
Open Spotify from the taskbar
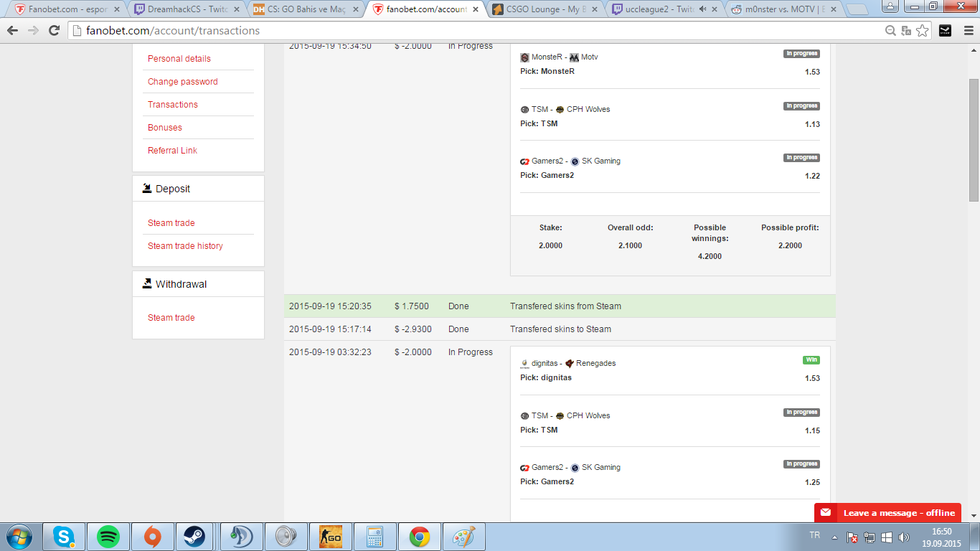108,536
